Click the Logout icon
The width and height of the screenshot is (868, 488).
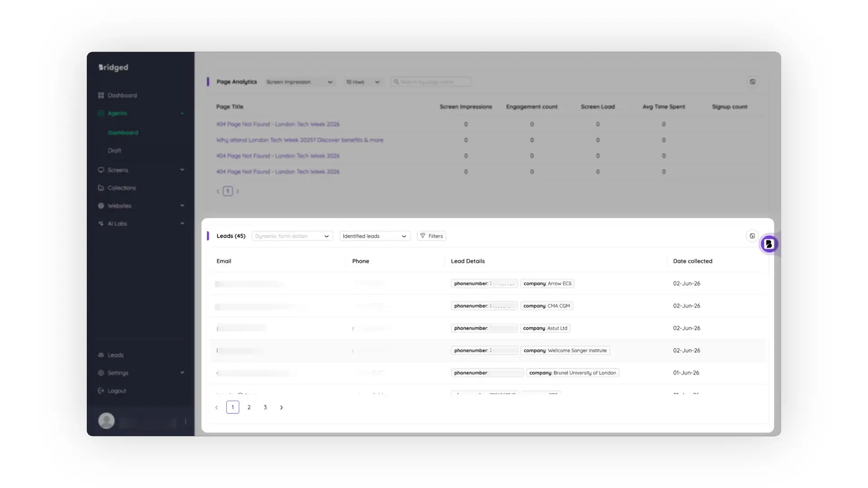tap(101, 391)
